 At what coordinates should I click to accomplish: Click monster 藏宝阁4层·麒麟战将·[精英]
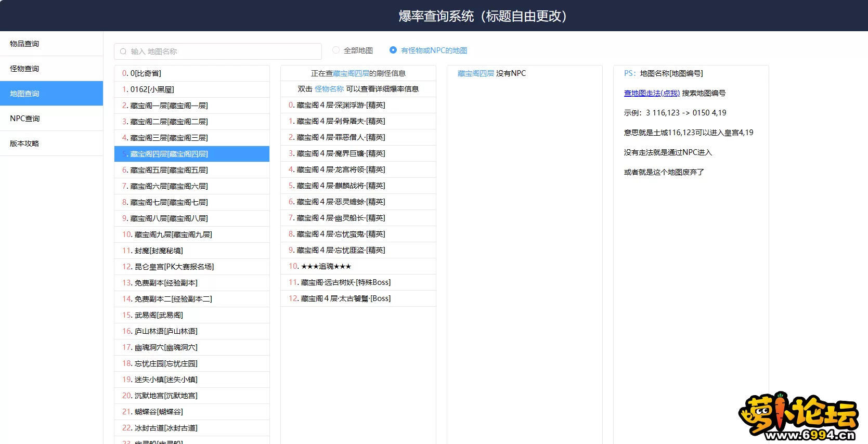coord(358,186)
